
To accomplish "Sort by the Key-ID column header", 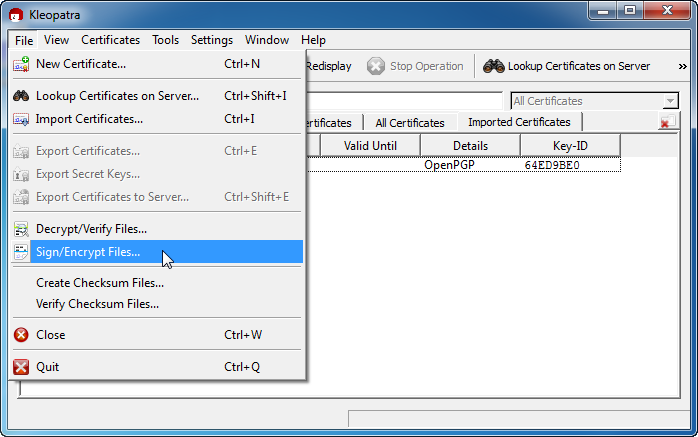I will tap(570, 146).
